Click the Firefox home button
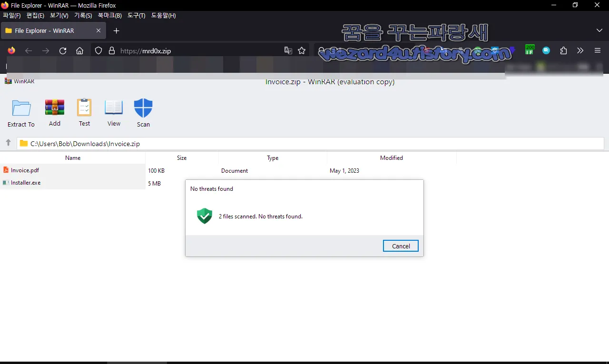Screen dimensions: 609x364 point(80,51)
